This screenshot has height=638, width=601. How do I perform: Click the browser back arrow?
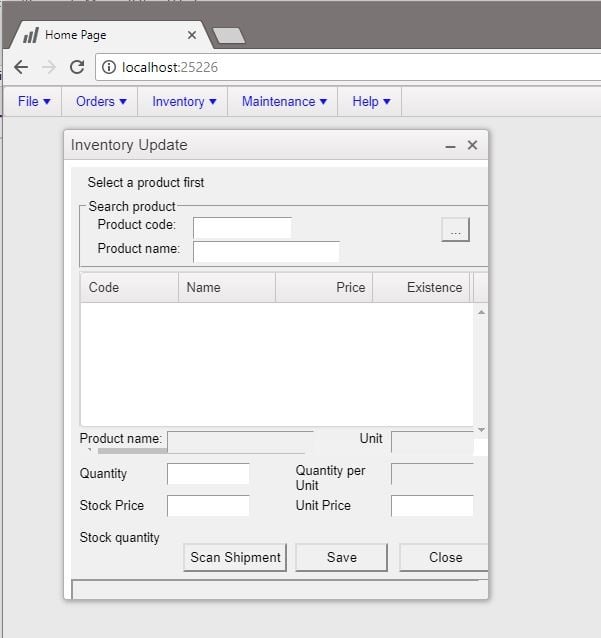pyautogui.click(x=21, y=67)
